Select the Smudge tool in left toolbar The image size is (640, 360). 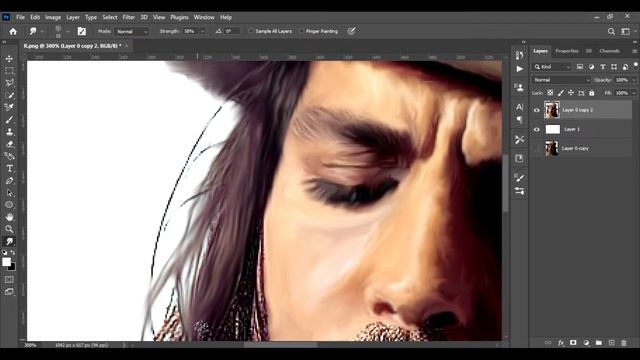pos(9,241)
